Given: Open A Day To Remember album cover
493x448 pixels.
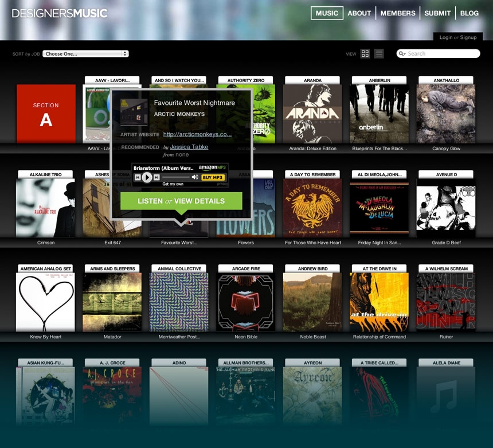Looking at the screenshot, I should click(312, 208).
